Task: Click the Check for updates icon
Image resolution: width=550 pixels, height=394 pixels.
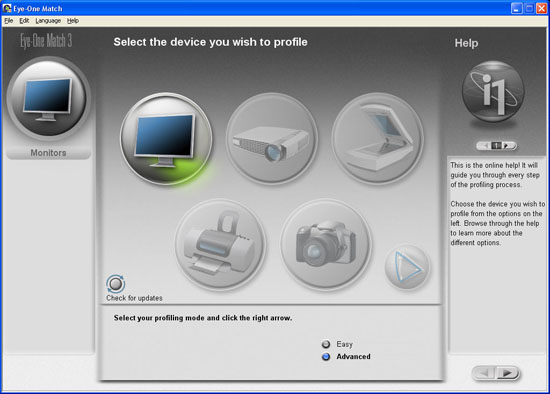Action: point(115,284)
